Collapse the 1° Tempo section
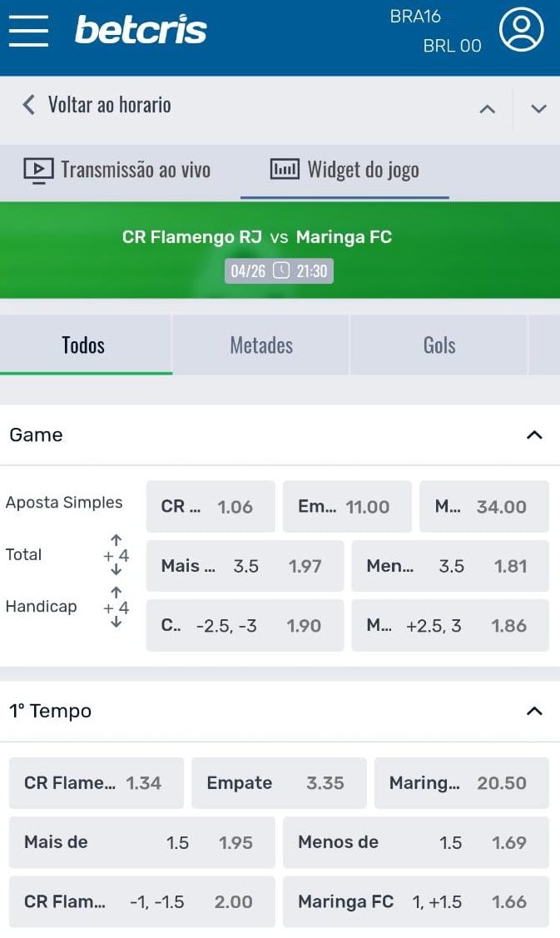 534,712
